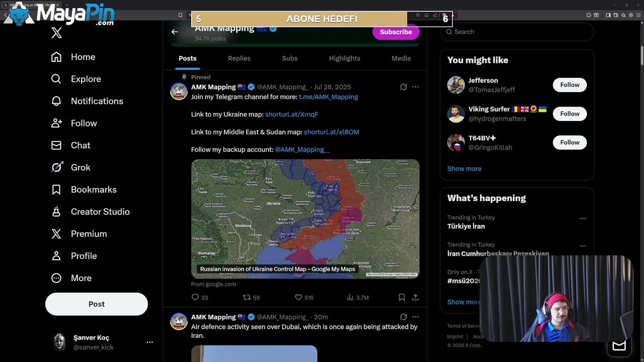The width and height of the screenshot is (644, 362).
Task: Click the Subscribe button
Action: pos(396,32)
